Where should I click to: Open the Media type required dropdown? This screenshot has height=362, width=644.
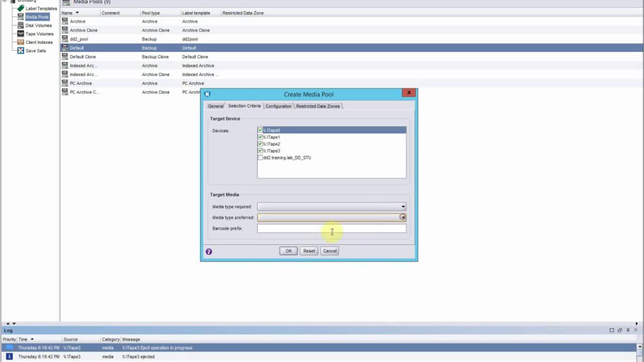(x=403, y=207)
